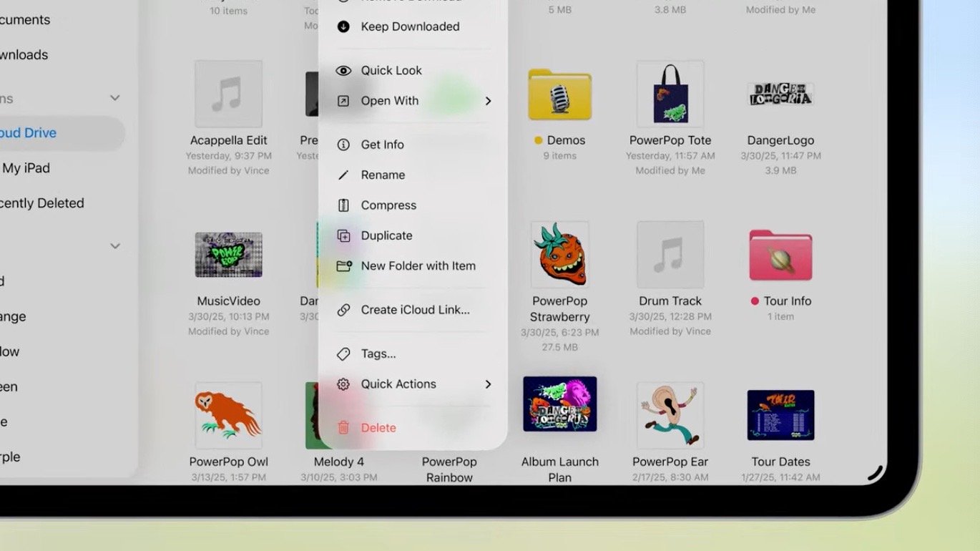Click the Compress archive icon
Viewport: 980px width, 551px height.
[343, 205]
